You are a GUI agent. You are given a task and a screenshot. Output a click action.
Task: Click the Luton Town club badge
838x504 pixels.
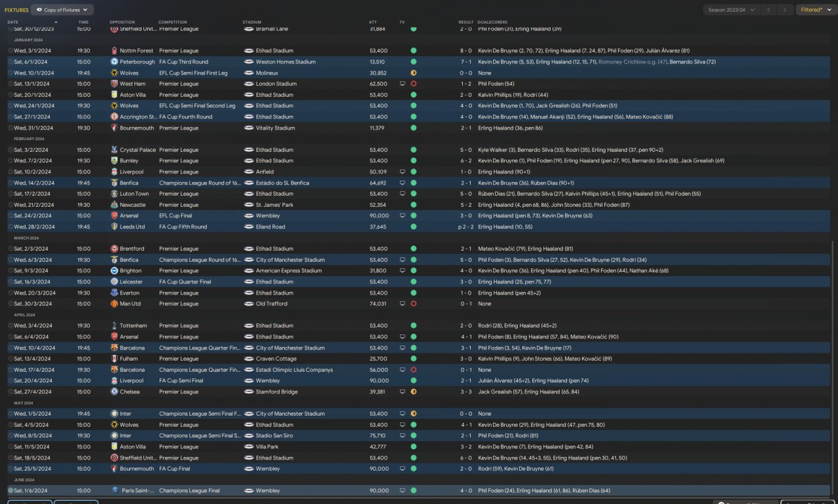114,194
